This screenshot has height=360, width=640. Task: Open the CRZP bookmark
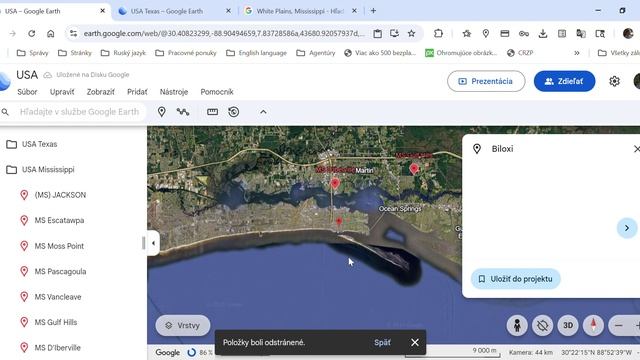(x=520, y=53)
